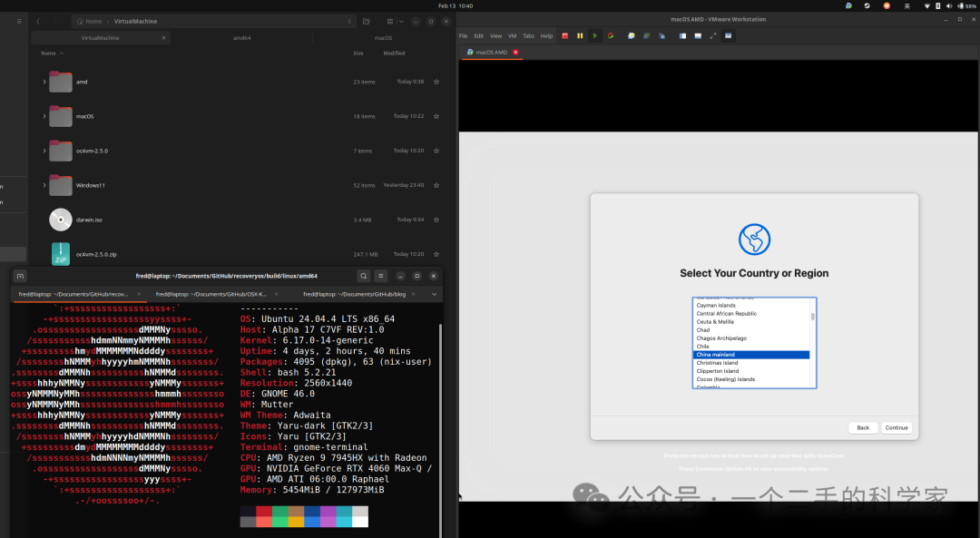Sort files by Size column
980x538 pixels.
(358, 54)
